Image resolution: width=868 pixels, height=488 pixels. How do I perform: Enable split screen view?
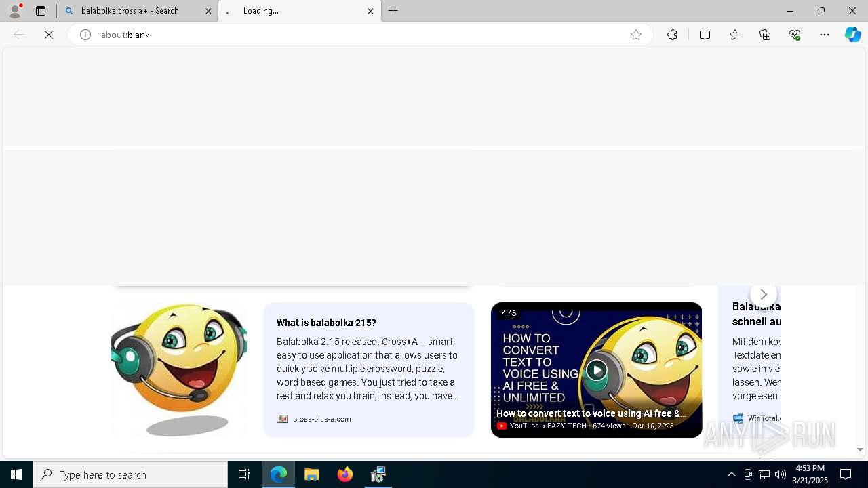(705, 35)
